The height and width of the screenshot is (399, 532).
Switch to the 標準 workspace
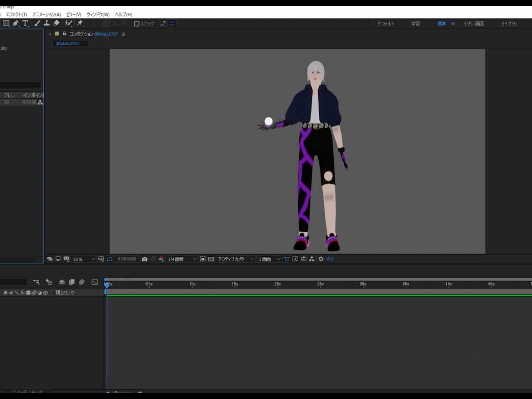point(442,24)
